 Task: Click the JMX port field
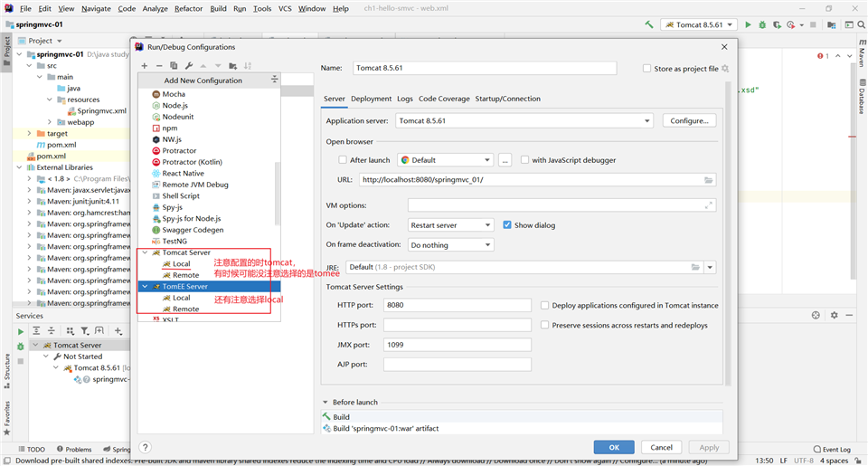(458, 345)
